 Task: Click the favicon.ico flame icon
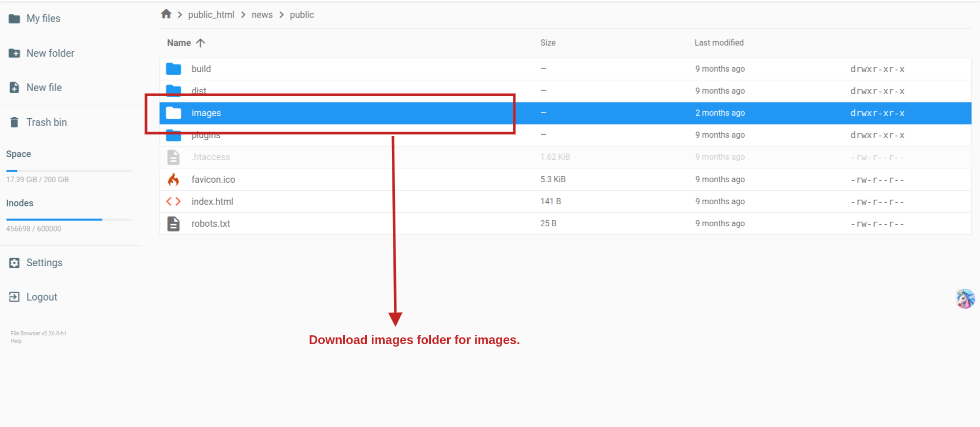[x=174, y=180]
